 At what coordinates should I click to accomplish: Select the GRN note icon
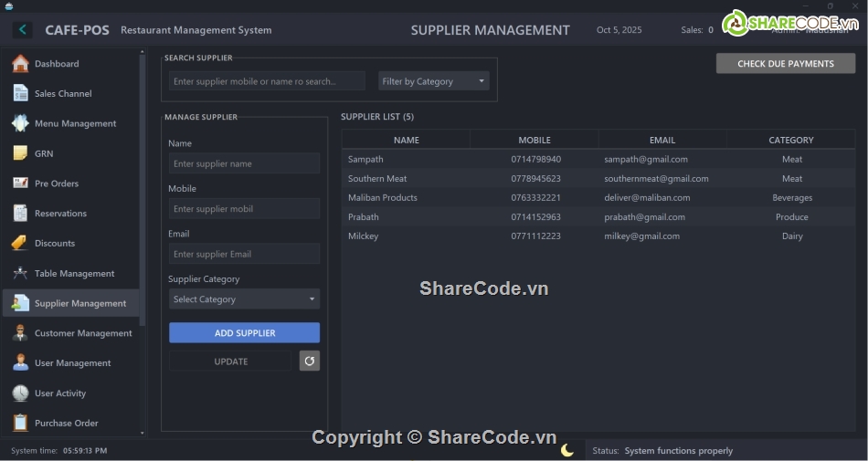[x=20, y=153]
